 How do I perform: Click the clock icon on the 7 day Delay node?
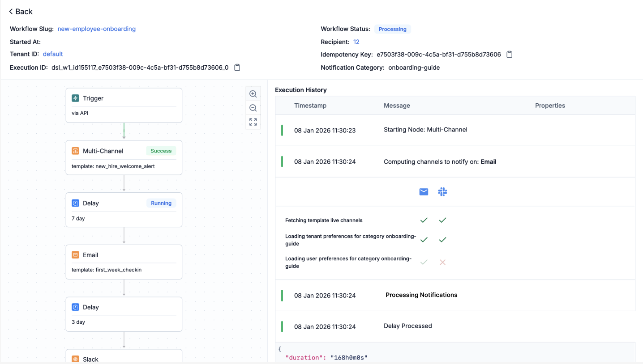coord(74,203)
